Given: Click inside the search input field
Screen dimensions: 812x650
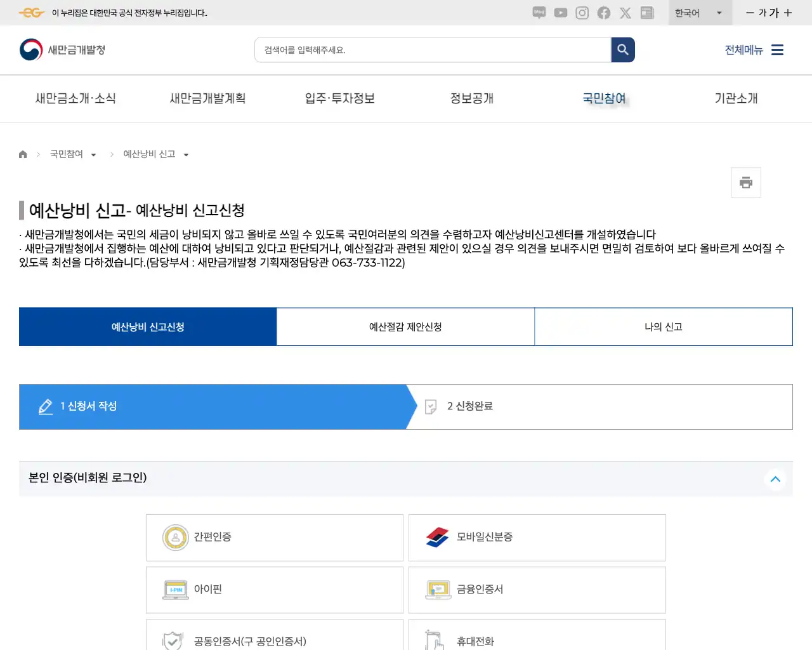Looking at the screenshot, I should 431,50.
